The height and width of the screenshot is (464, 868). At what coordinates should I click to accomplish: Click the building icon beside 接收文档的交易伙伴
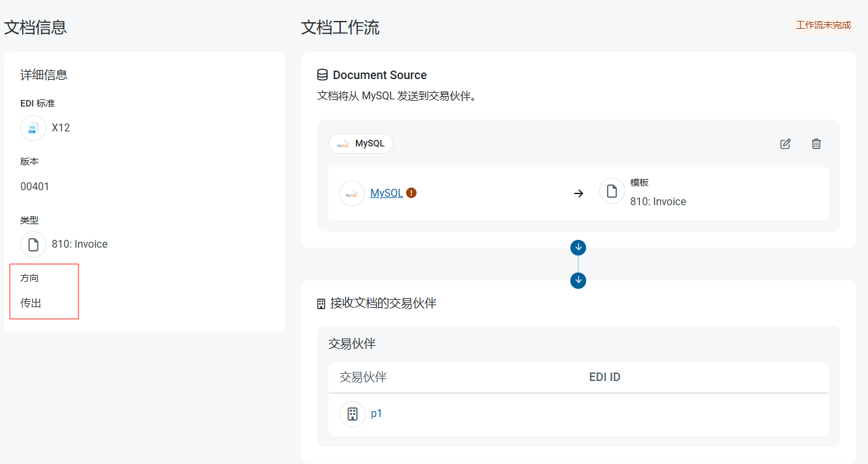(321, 303)
